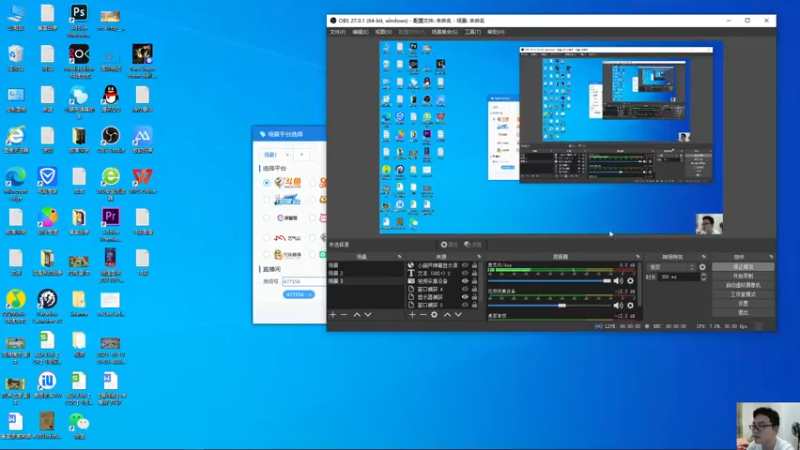Move the selected scene up
Image resolution: width=800 pixels, height=450 pixels.
pyautogui.click(x=357, y=315)
